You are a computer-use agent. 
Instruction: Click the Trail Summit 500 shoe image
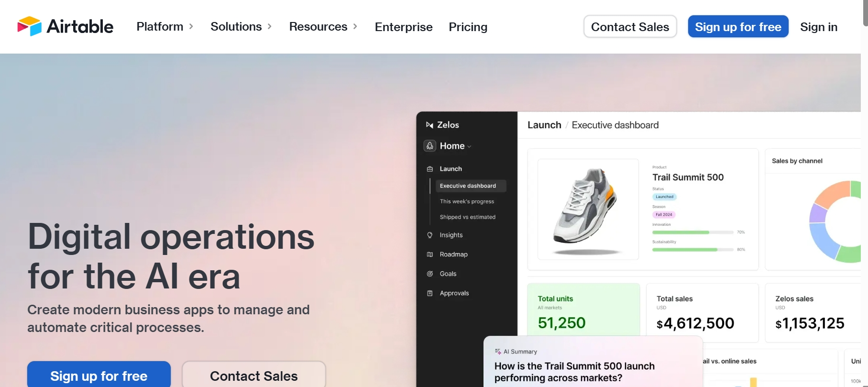pyautogui.click(x=588, y=209)
